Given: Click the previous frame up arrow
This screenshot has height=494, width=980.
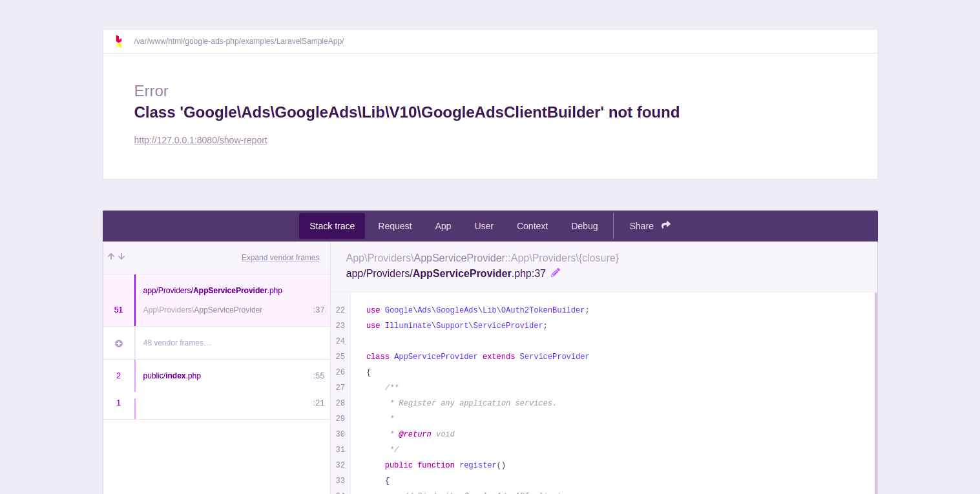Looking at the screenshot, I should (x=110, y=256).
